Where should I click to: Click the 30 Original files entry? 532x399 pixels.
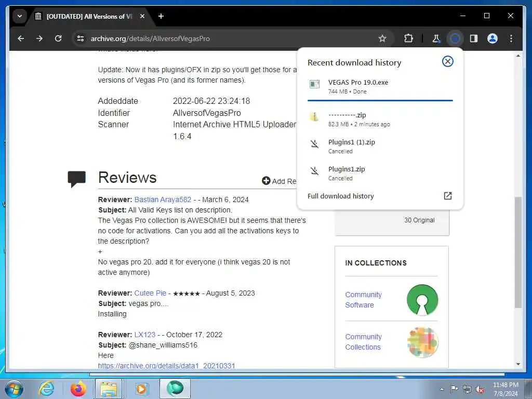coord(419,220)
